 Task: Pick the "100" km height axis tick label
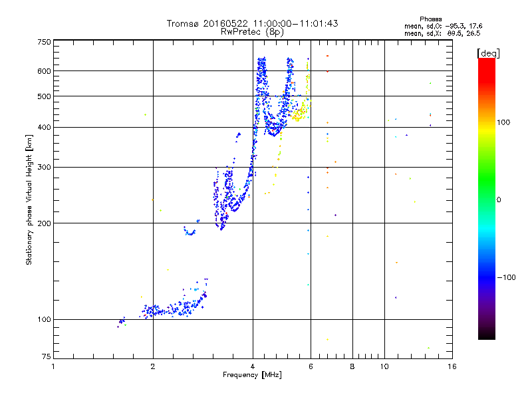[44, 319]
